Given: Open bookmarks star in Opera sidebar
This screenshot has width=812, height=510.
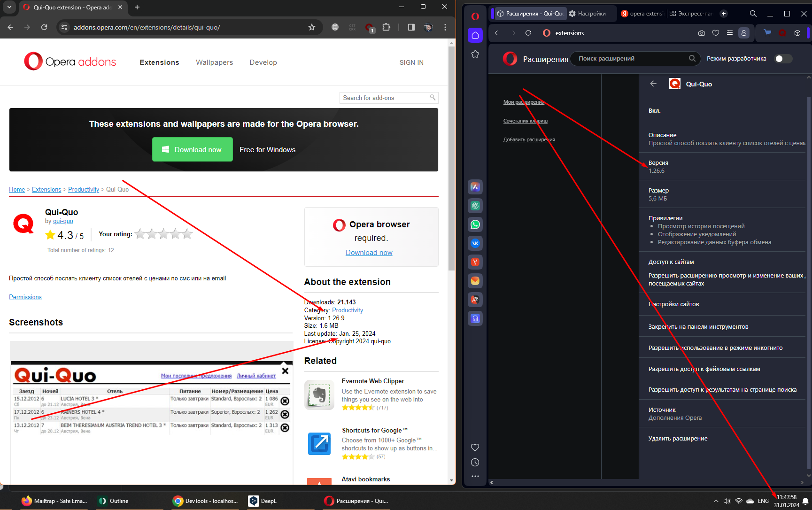Looking at the screenshot, I should pyautogui.click(x=475, y=54).
